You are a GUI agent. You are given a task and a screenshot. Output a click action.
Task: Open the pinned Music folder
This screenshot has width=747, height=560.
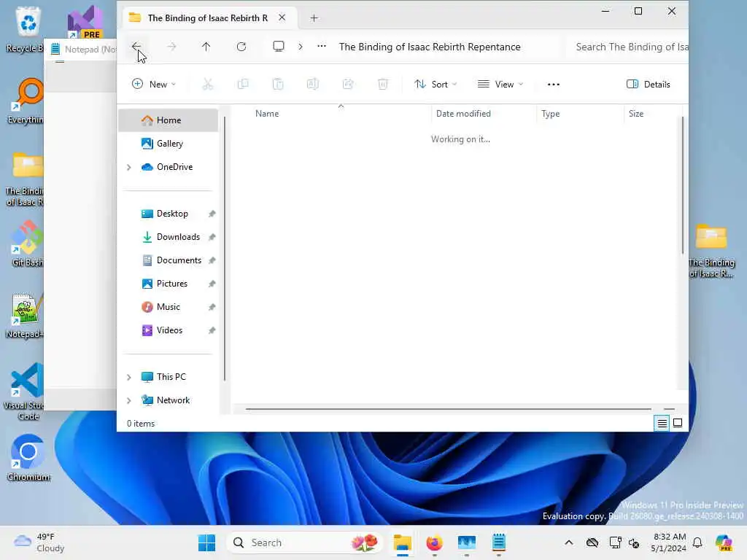pyautogui.click(x=169, y=307)
